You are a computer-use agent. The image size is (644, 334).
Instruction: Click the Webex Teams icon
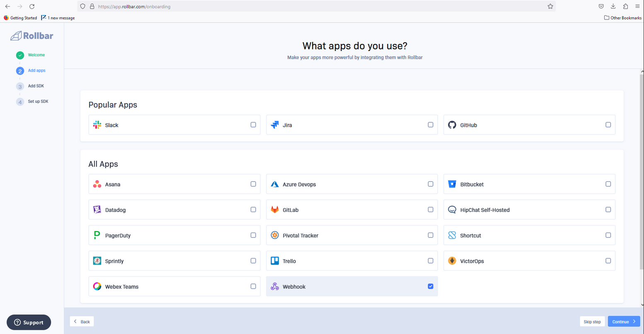[97, 286]
